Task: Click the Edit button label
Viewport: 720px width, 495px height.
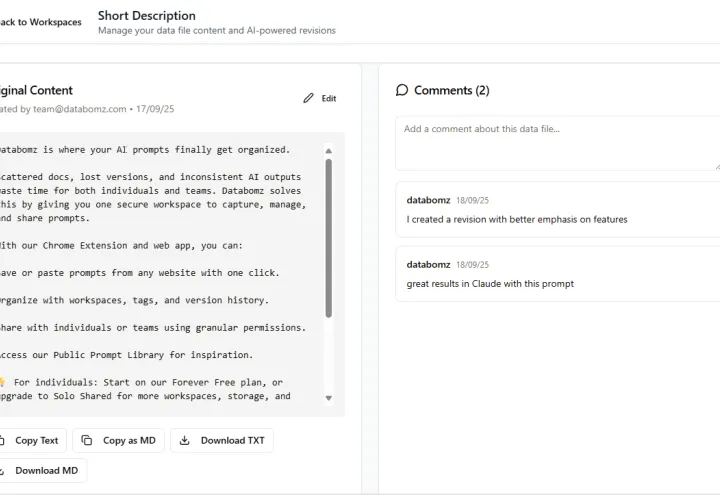Action: [x=329, y=98]
